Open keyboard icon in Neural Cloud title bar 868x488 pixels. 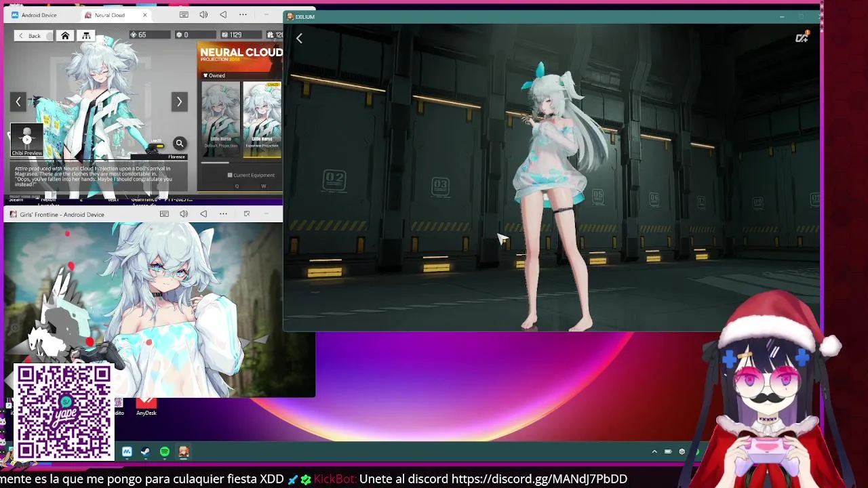click(x=184, y=14)
